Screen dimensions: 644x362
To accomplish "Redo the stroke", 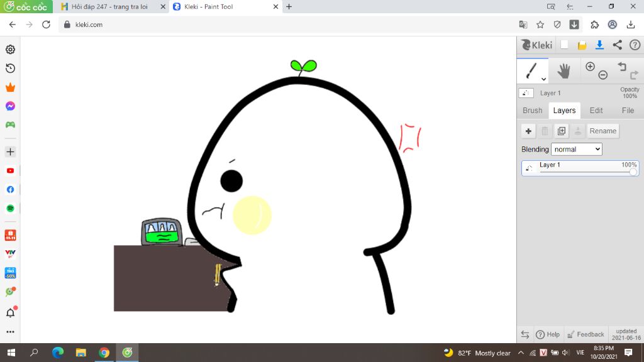I will pos(634,75).
